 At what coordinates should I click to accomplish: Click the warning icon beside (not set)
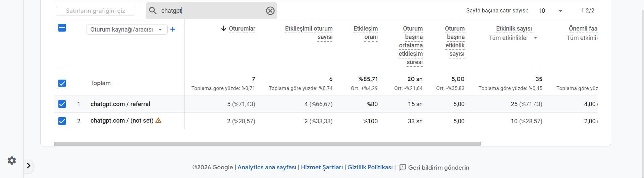tap(158, 120)
